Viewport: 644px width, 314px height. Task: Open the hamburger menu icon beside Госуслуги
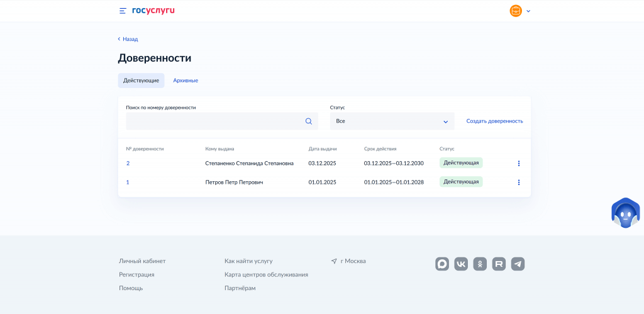pos(123,11)
